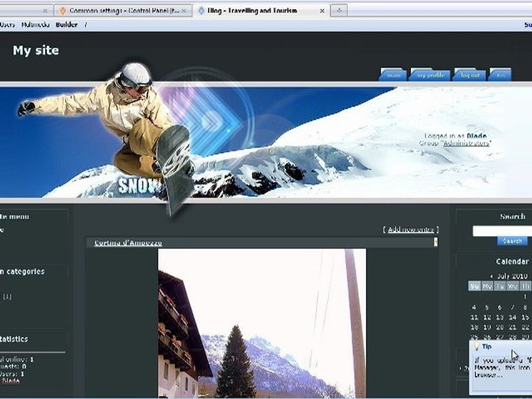Open my profile navigation tab
This screenshot has width=532, height=399.
point(430,75)
